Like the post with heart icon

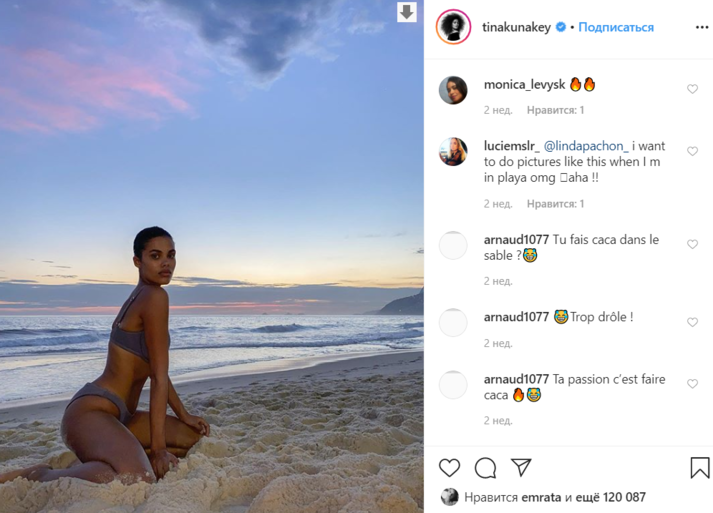click(x=449, y=468)
